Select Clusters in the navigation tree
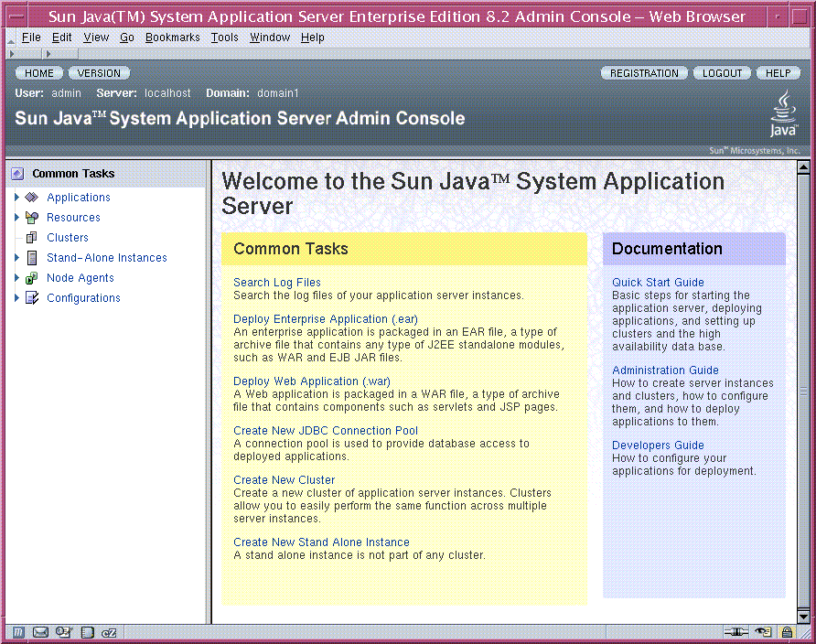 68,238
